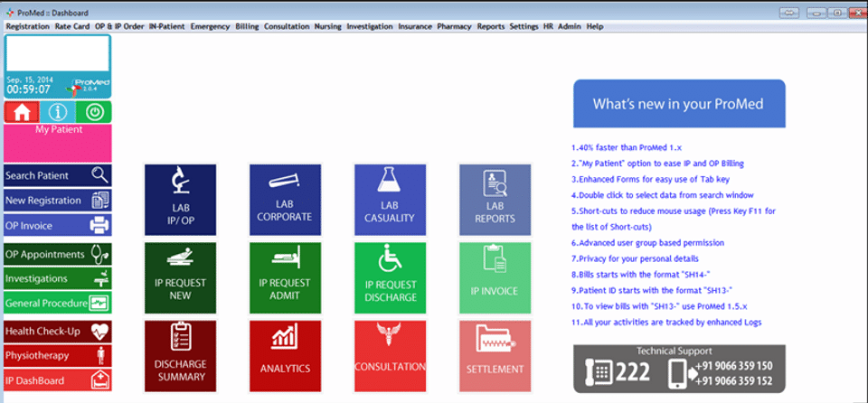Click text 'Advanced user group based permission'
The height and width of the screenshot is (403, 868).
647,243
